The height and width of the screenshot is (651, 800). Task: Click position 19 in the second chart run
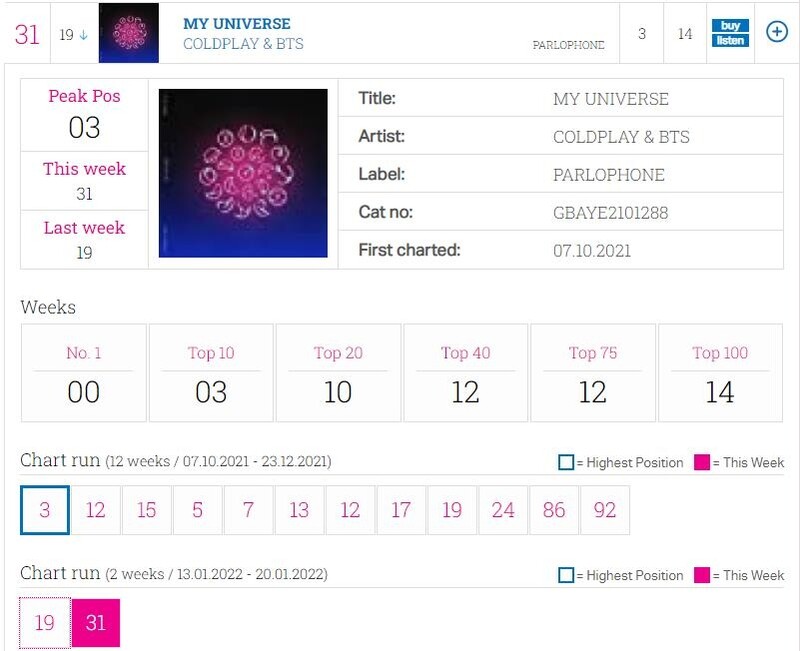[45, 623]
